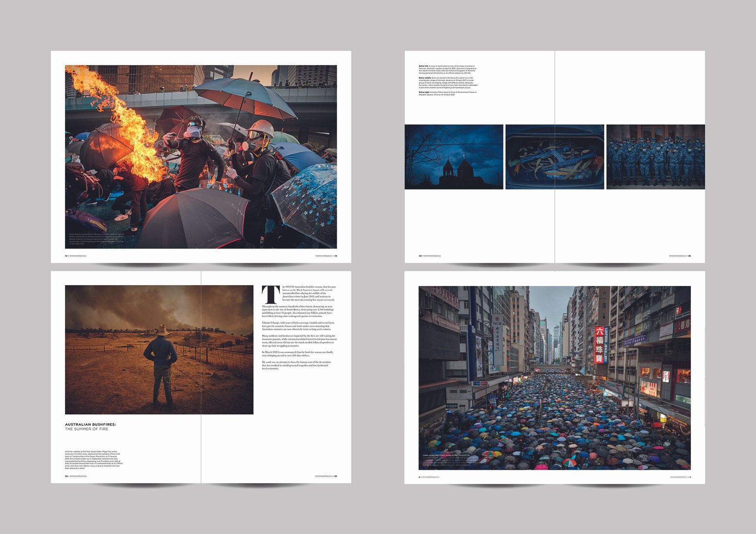Screen dimensions: 756x534
Task: Click the 'Climate Change' paragraph in bushfire article
Action: pos(298,326)
